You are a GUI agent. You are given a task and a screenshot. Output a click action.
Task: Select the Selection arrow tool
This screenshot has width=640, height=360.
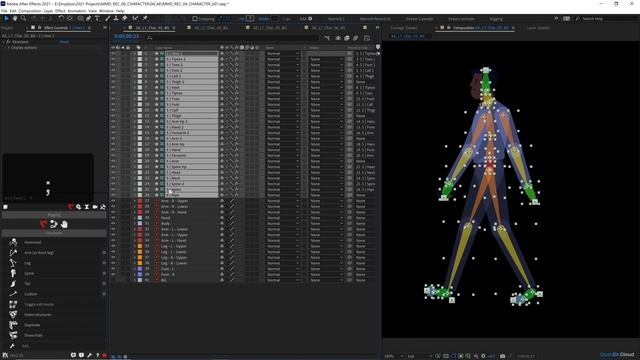(x=6, y=18)
